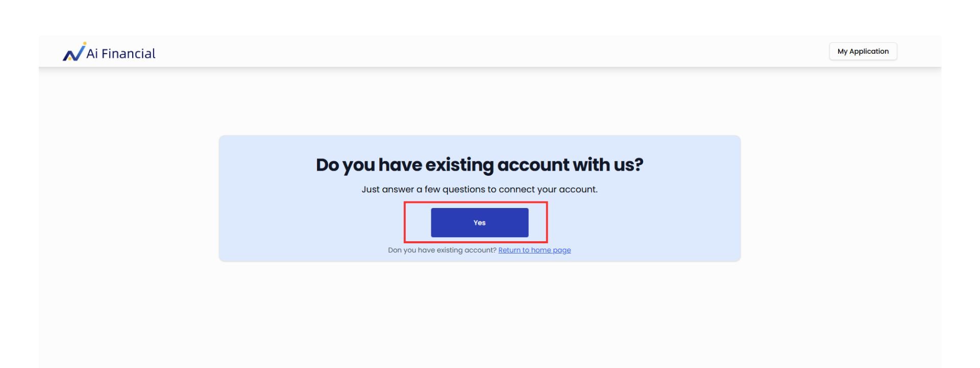Follow the "Return to home page" link
The width and height of the screenshot is (980, 368).
[x=534, y=250]
